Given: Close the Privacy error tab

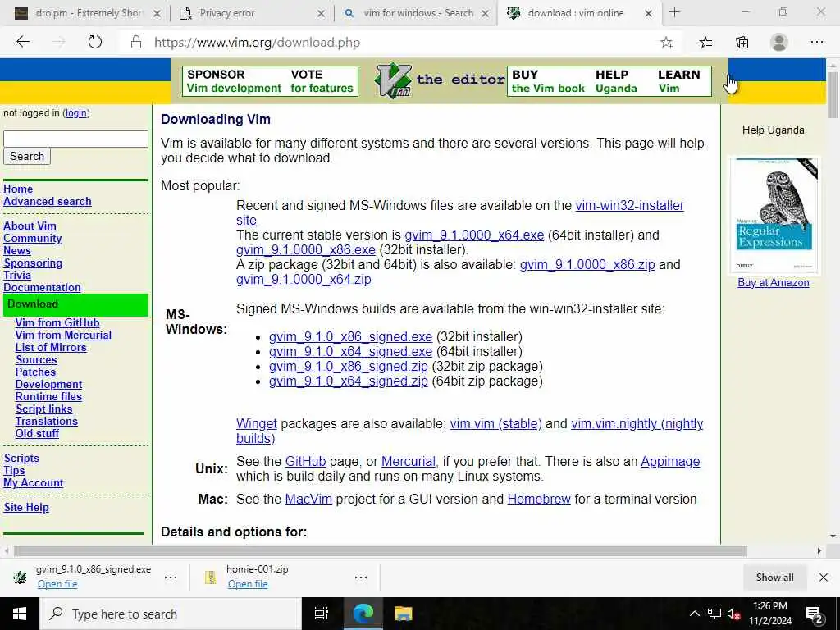Looking at the screenshot, I should (x=321, y=14).
